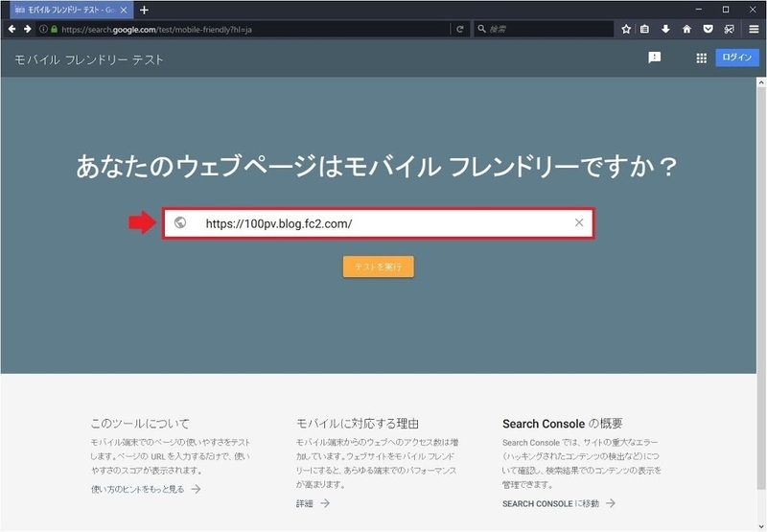Viewport: 767px width, 532px height.
Task: Go back using the browser back arrow
Action: (x=12, y=30)
